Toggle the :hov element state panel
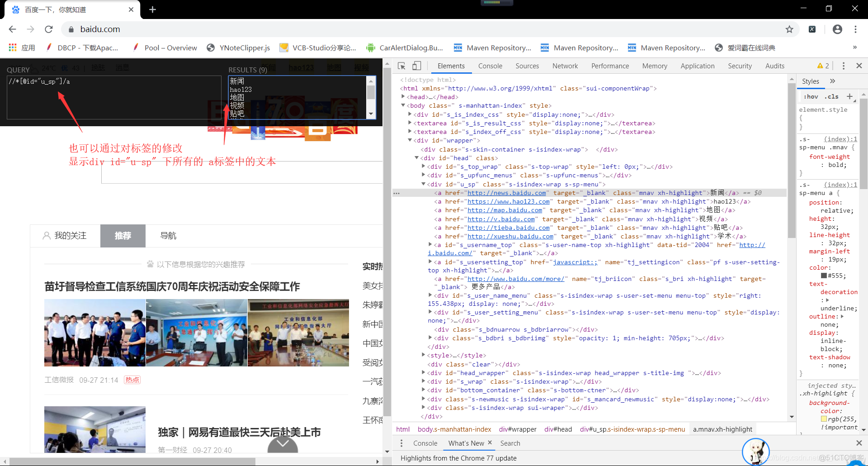Screen dimensions: 868x466 811,96
